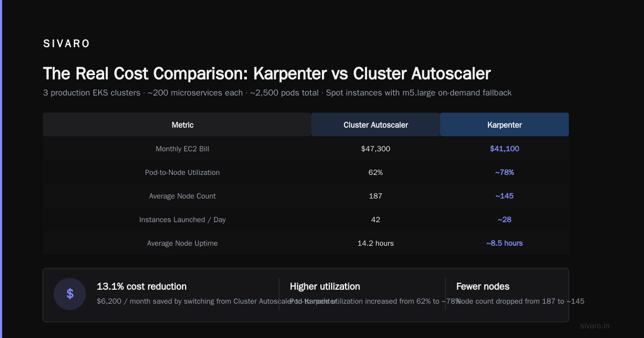Click the Instances Launched / Day label
Image resolution: width=644 pixels, height=338 pixels.
tap(182, 219)
